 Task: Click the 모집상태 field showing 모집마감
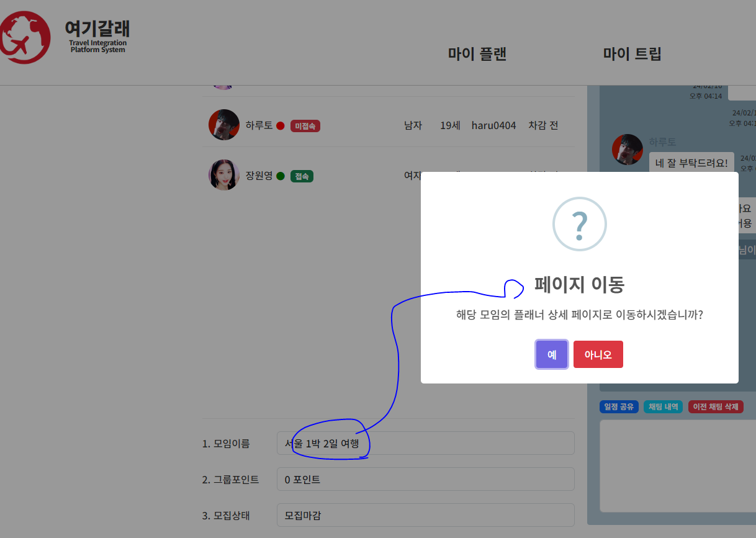[426, 515]
